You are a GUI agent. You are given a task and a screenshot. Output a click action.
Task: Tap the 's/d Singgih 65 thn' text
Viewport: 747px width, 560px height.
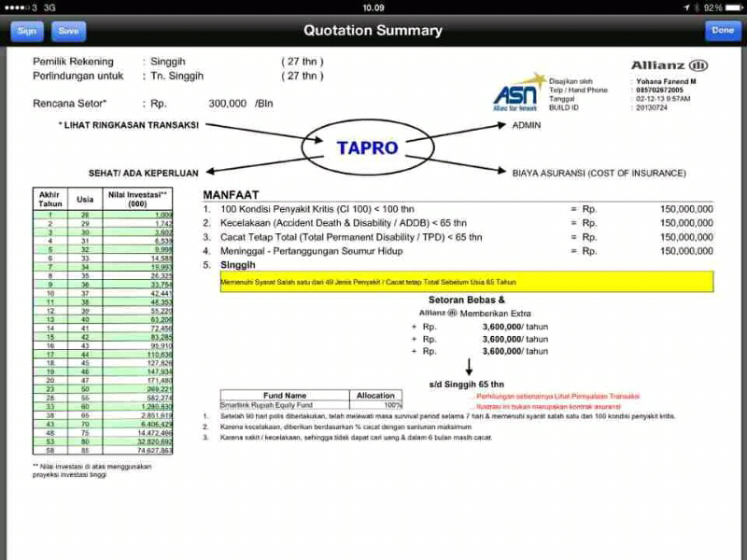tap(466, 385)
